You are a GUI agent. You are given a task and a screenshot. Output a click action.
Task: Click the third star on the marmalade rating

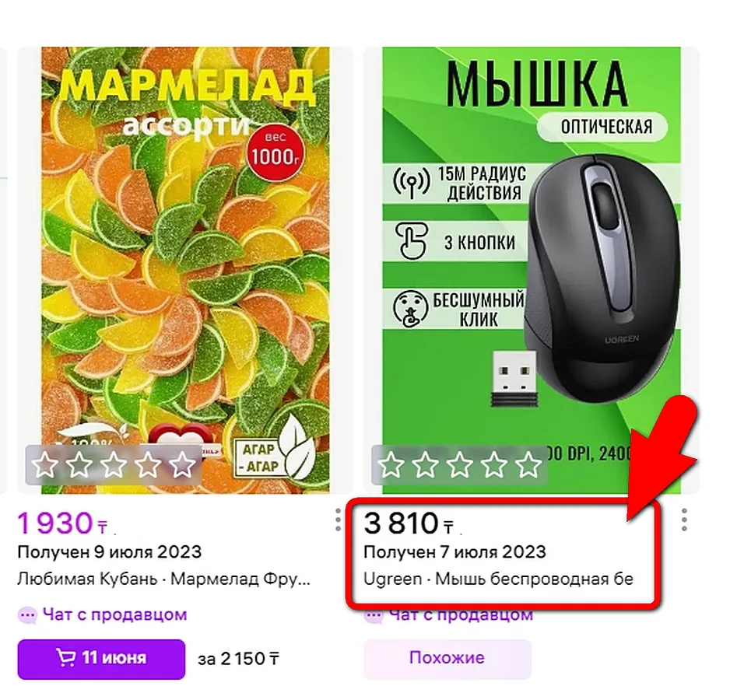tap(114, 465)
